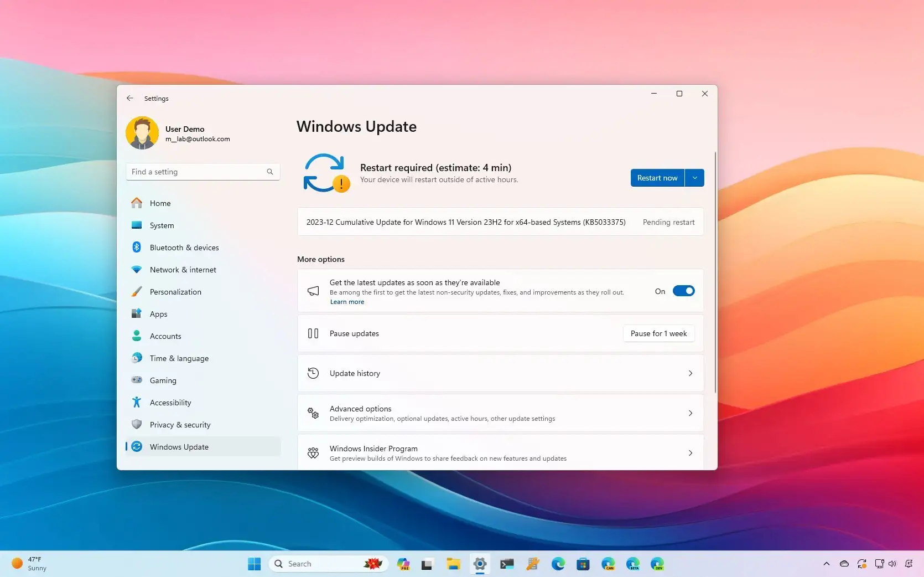The image size is (924, 577).
Task: Click the m_lab@outlook.com account email
Action: 198,139
